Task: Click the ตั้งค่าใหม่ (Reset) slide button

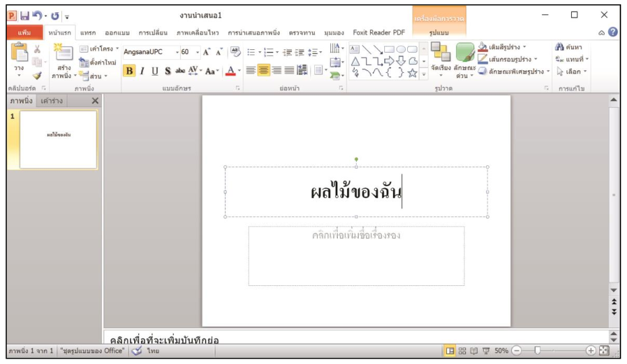Action: (98, 62)
